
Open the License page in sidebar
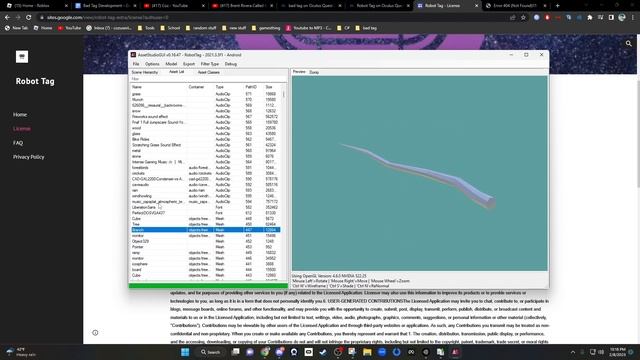point(22,129)
